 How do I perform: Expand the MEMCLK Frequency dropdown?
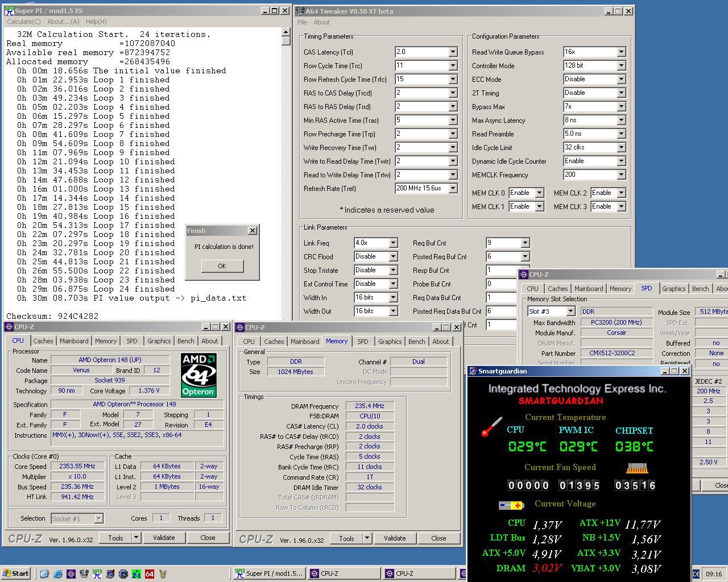[621, 174]
